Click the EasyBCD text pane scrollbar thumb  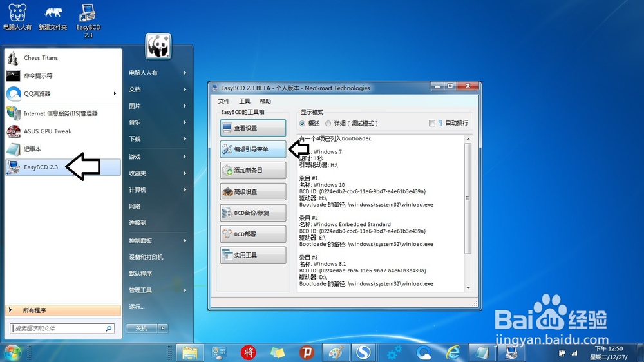pyautogui.click(x=468, y=198)
